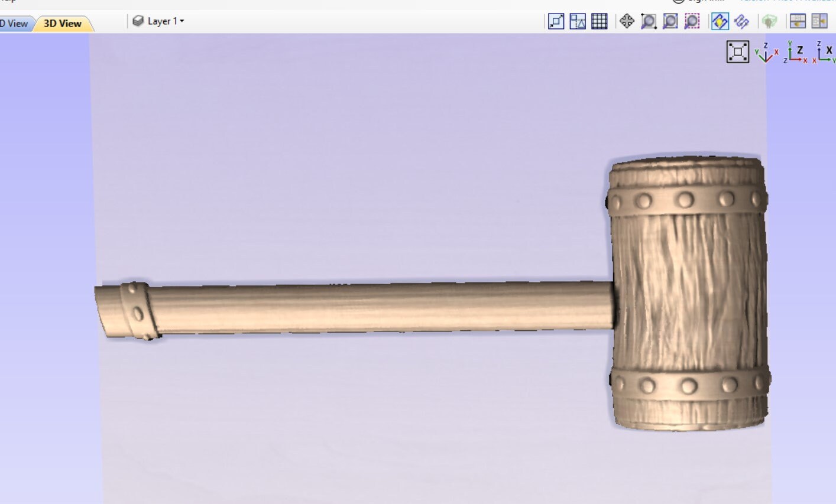
Task: Switch to side X view orientation
Action: [x=825, y=53]
